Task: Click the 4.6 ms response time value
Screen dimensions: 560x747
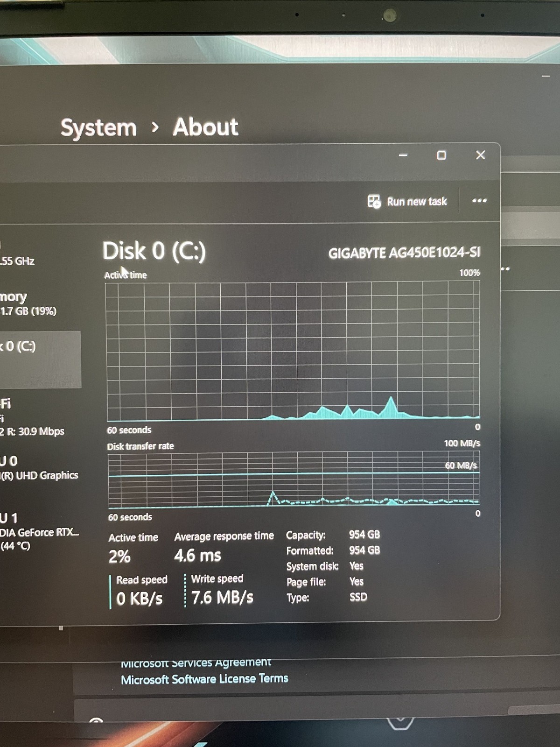Action: tap(197, 556)
